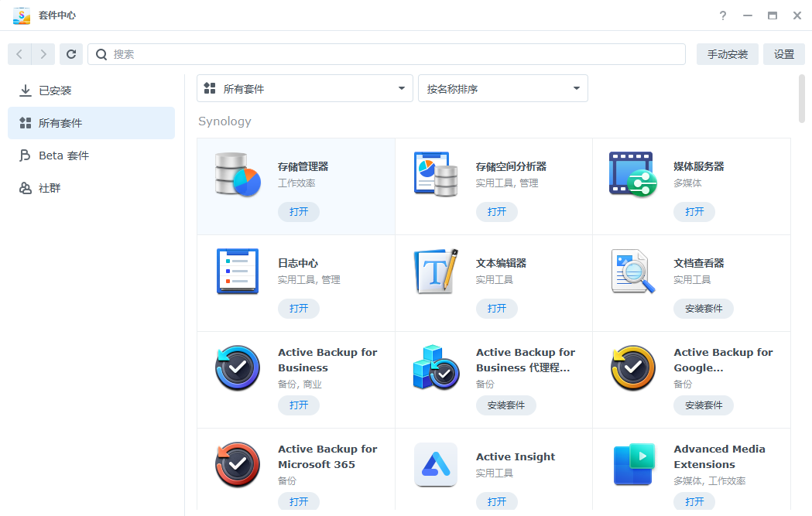Image resolution: width=812 pixels, height=516 pixels.
Task: Open 日志中心 with its 打开 button
Action: coord(299,309)
